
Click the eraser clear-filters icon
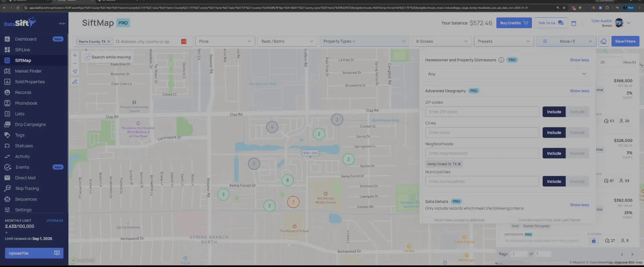pos(603,41)
